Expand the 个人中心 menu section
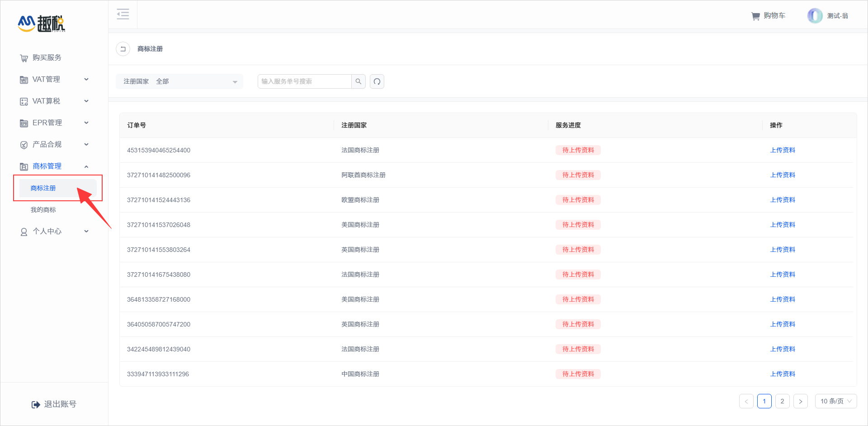This screenshot has width=868, height=426. pyautogui.click(x=54, y=232)
